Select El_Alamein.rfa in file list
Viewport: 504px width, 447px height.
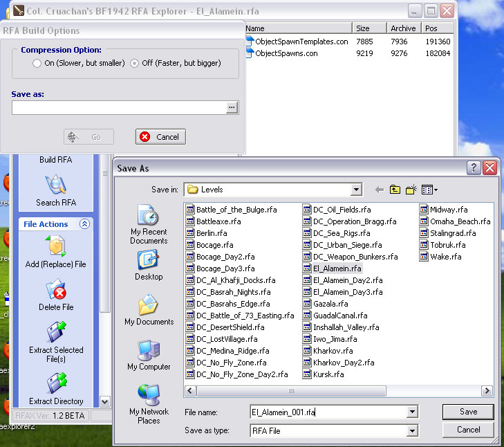333,268
